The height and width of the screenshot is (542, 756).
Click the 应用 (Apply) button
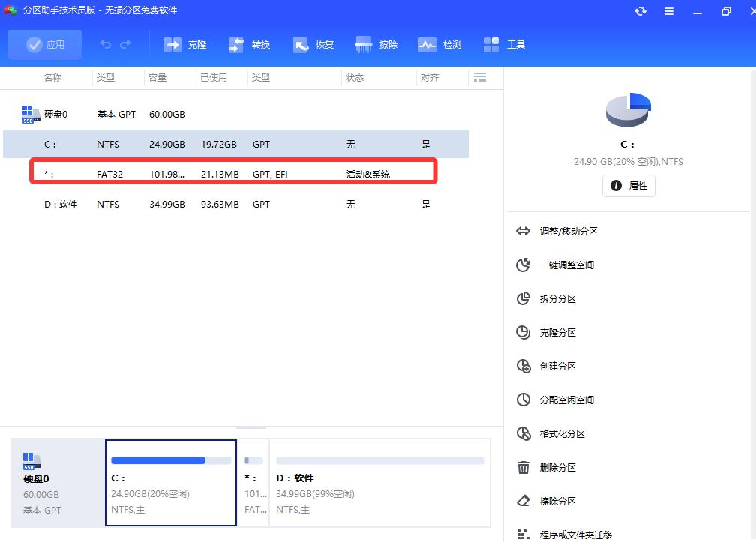[44, 44]
